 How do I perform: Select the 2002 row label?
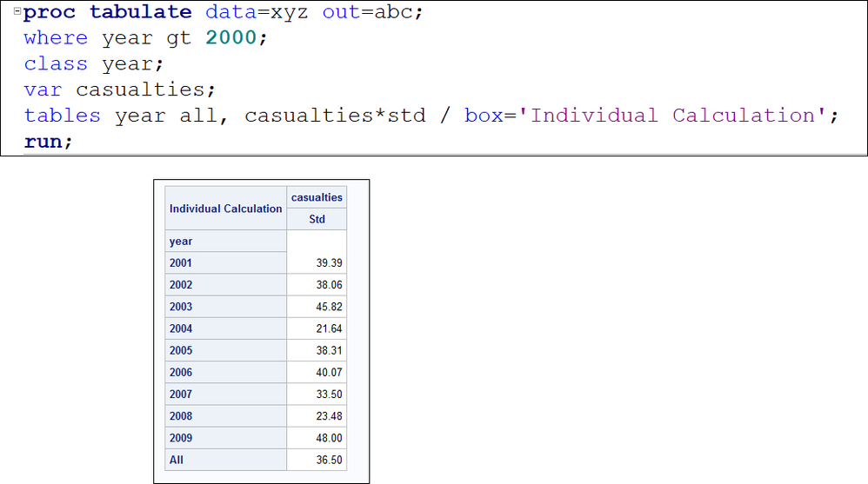pos(226,285)
